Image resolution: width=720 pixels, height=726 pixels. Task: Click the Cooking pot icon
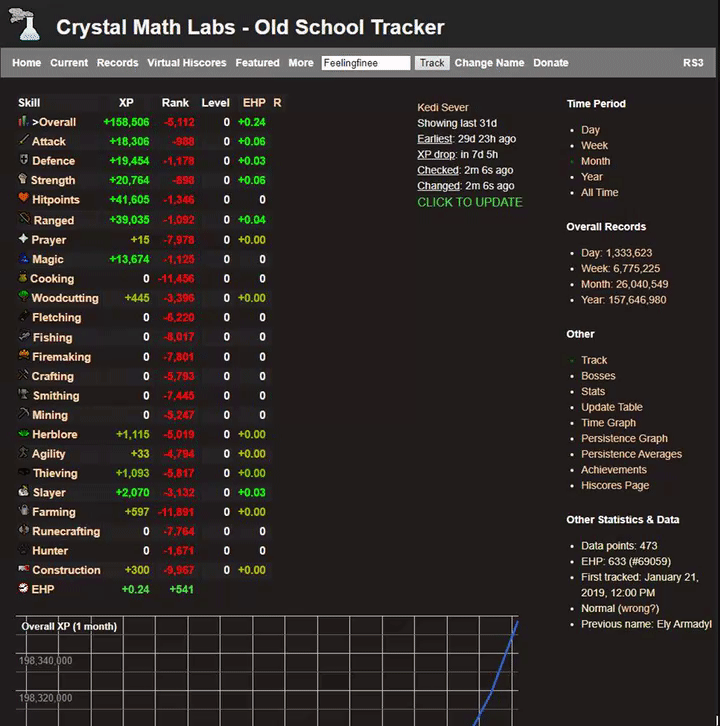tap(22, 277)
